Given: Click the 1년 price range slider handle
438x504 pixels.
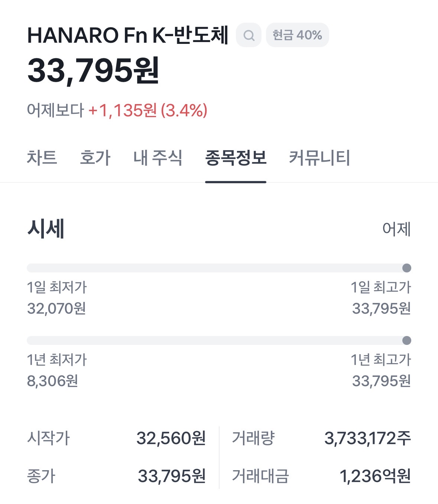Looking at the screenshot, I should click(406, 340).
